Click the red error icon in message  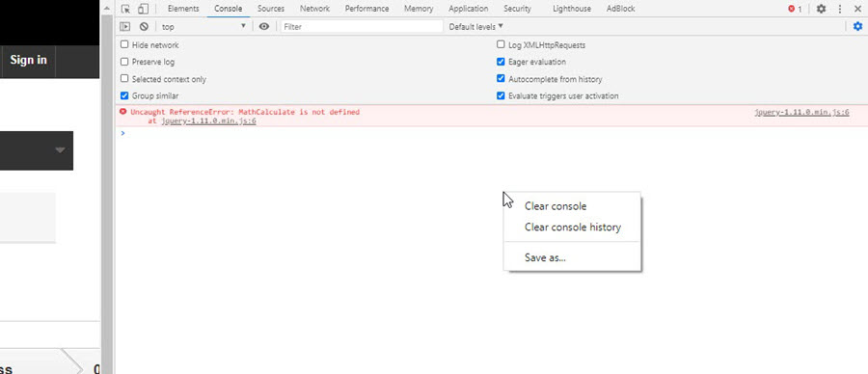point(122,112)
